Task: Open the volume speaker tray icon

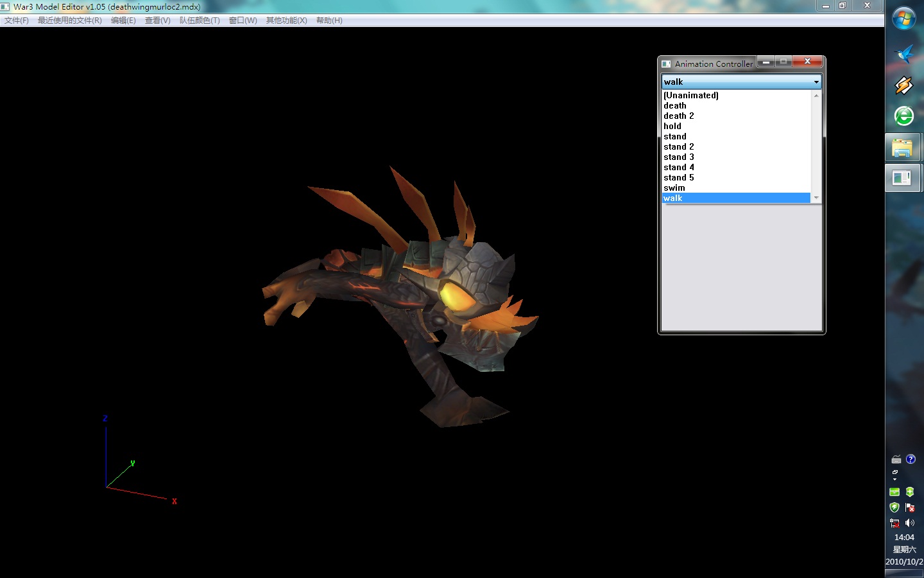Action: point(910,523)
